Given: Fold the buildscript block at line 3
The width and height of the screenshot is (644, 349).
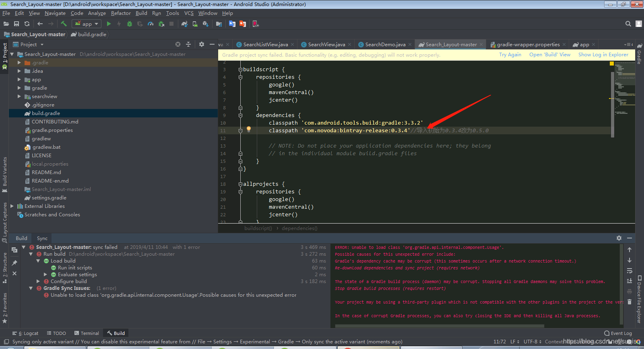Looking at the screenshot, I should click(x=240, y=70).
